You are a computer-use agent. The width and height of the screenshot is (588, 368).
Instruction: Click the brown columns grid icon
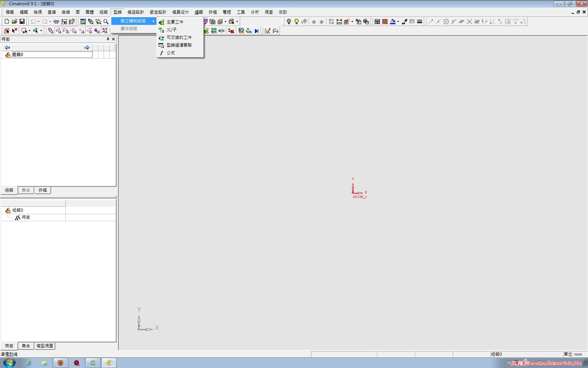click(385, 21)
